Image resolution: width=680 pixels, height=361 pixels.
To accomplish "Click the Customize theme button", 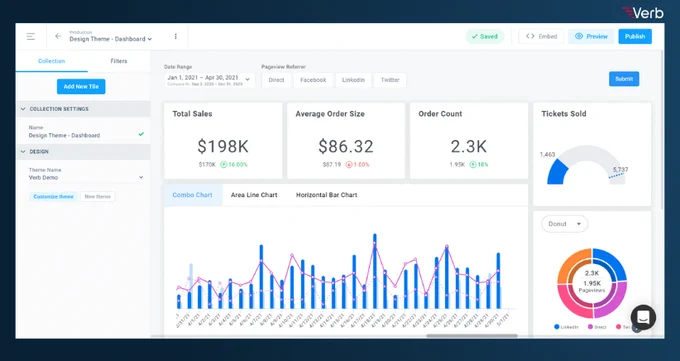I will (53, 197).
